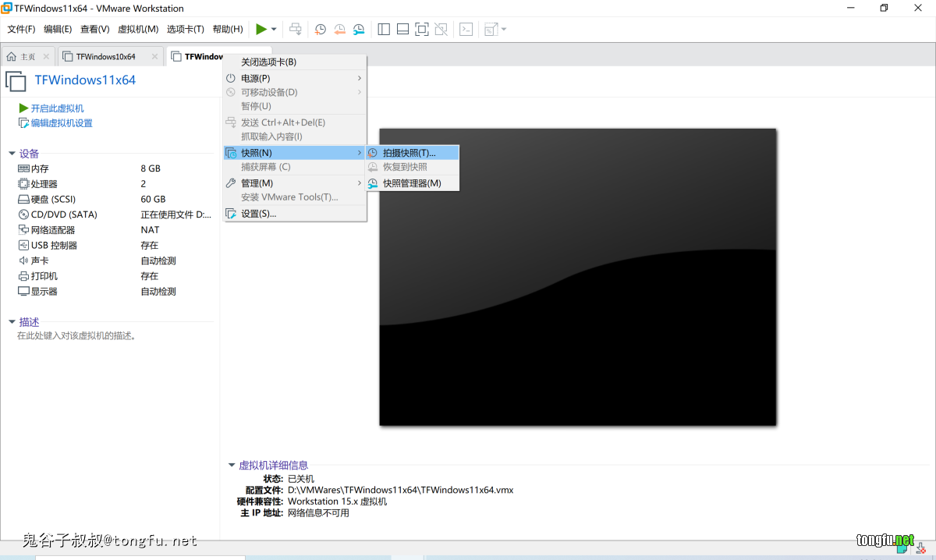This screenshot has width=936, height=560.
Task: Click the take snapshot toolbar icon
Action: [x=321, y=30]
